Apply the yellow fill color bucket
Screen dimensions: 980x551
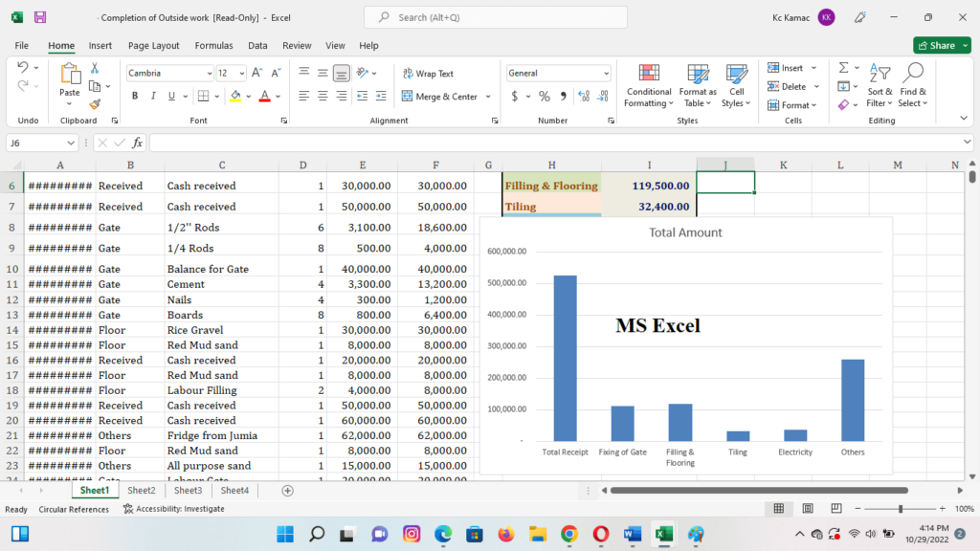click(235, 97)
